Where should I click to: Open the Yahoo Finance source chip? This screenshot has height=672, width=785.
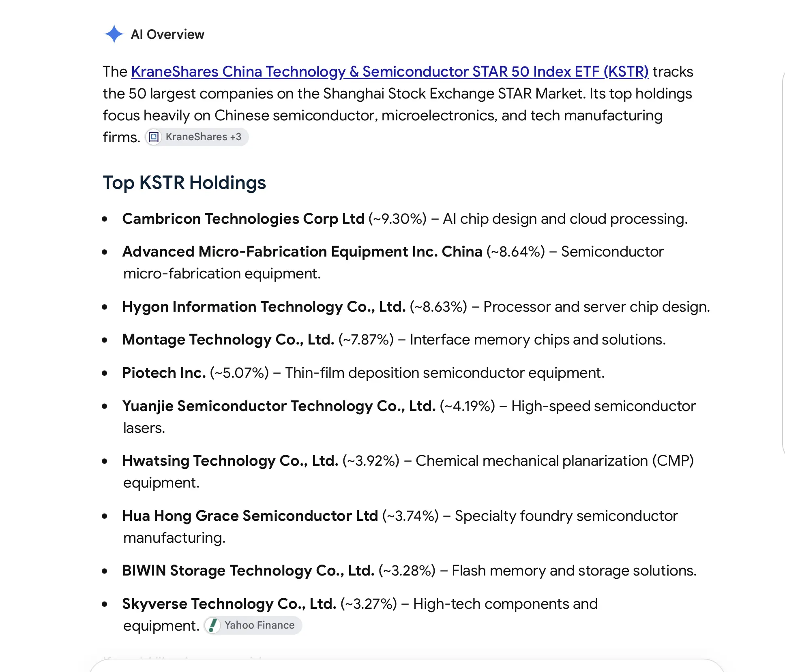pyautogui.click(x=253, y=625)
